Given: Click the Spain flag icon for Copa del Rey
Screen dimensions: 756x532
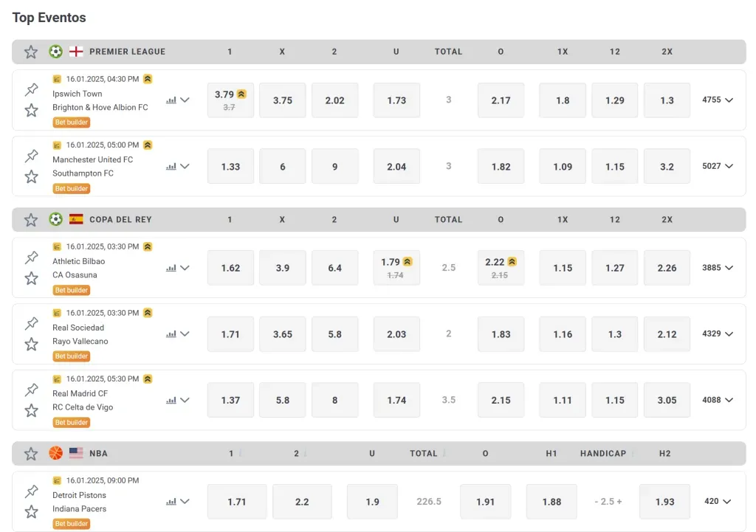Looking at the screenshot, I should tap(76, 219).
